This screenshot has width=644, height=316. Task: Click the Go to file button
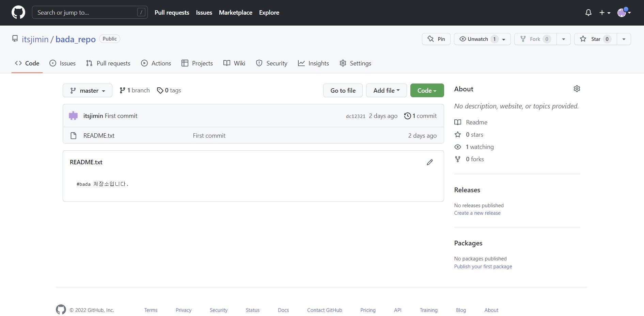coord(343,90)
